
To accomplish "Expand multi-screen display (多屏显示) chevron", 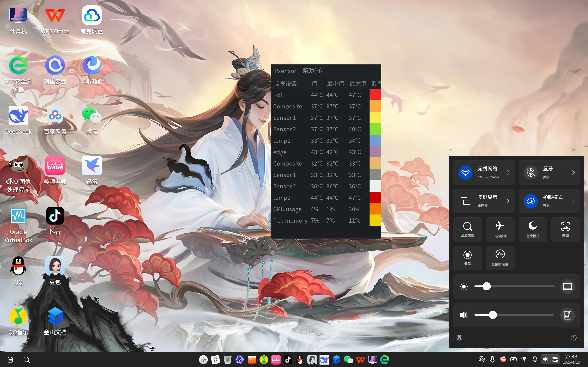I will [508, 201].
